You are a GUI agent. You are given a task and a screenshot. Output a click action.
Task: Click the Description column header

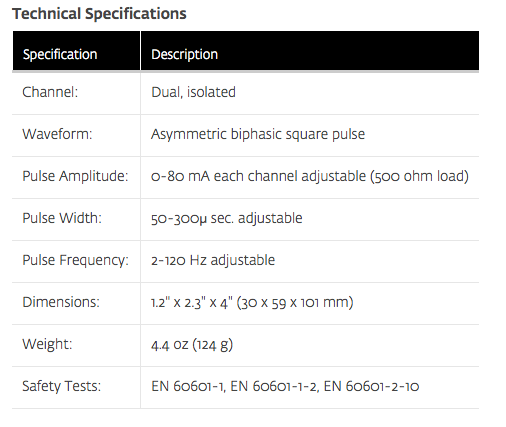[x=184, y=54]
